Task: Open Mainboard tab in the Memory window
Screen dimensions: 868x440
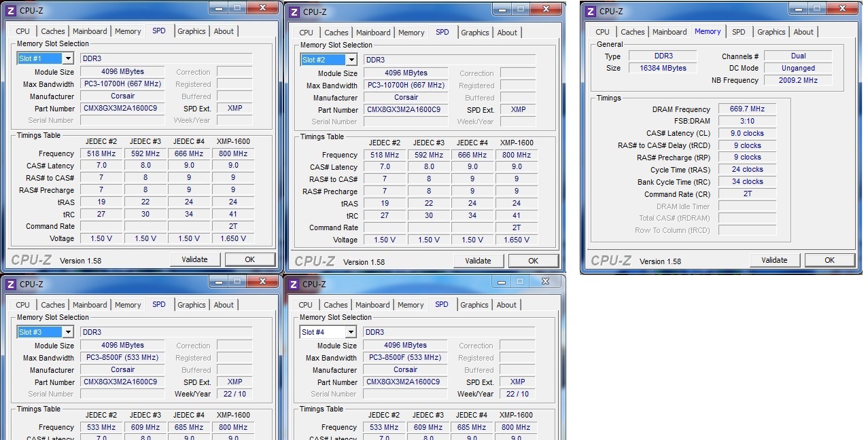Action: pos(670,32)
